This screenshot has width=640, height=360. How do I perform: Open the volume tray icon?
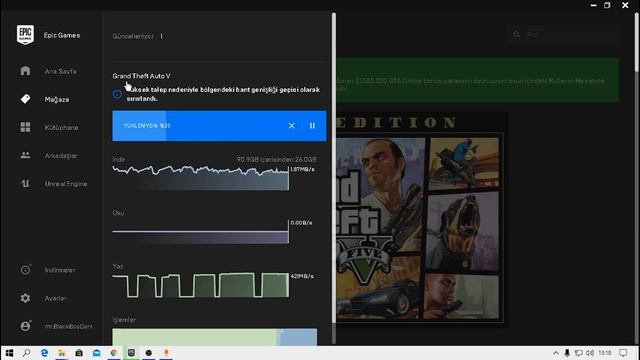(590, 353)
